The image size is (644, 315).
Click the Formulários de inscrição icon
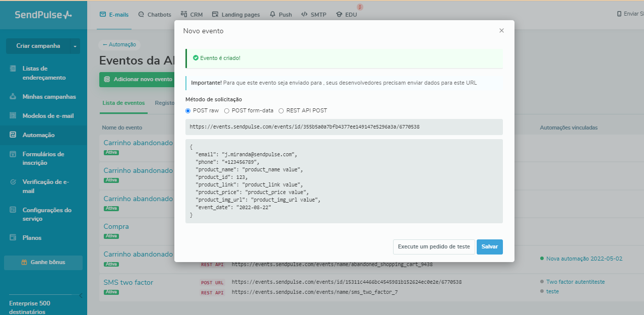click(x=13, y=154)
